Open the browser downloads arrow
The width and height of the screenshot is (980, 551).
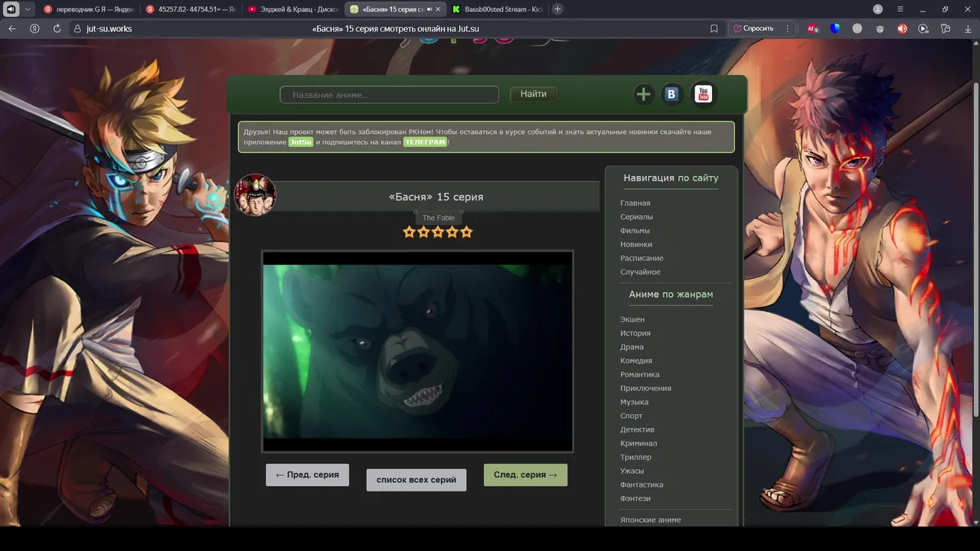[x=968, y=28]
